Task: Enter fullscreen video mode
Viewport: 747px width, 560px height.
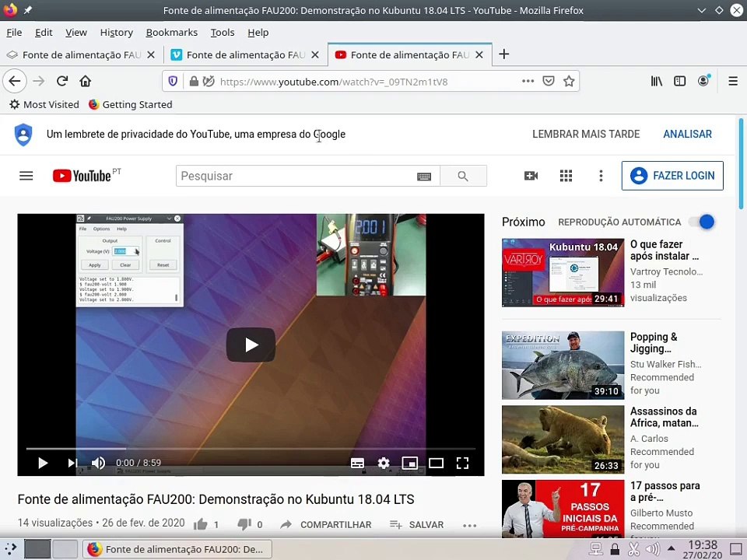Action: point(462,463)
